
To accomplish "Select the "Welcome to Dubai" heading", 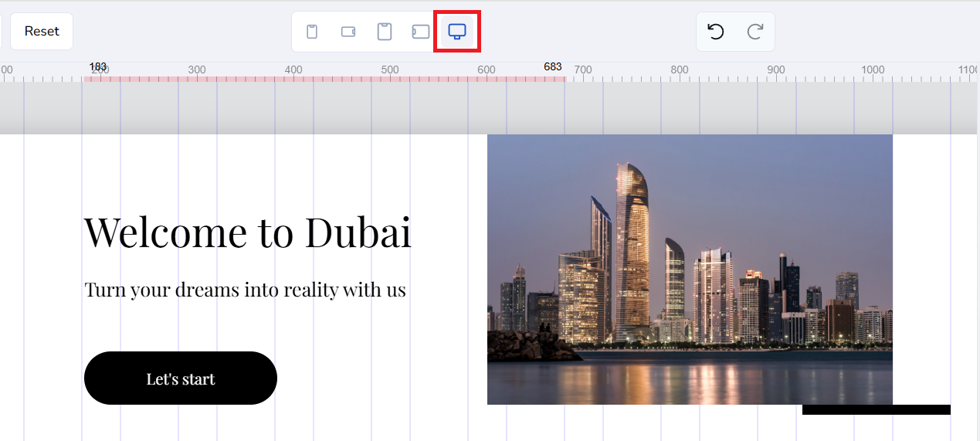I will (247, 232).
